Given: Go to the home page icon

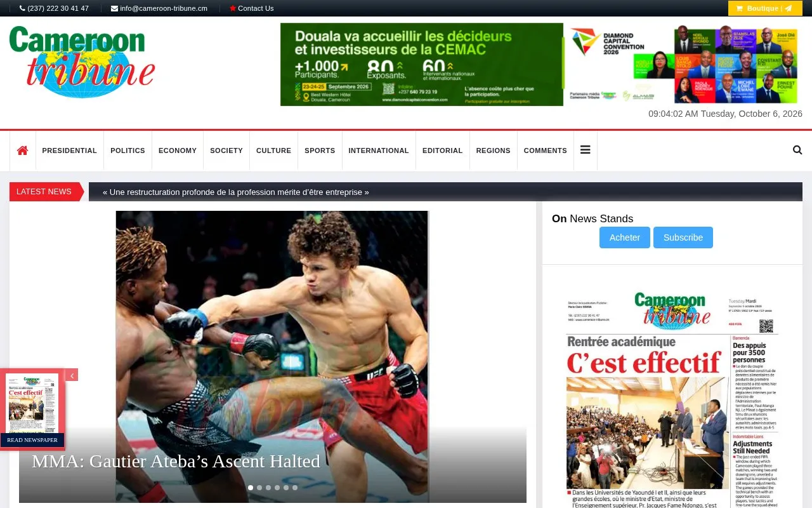Looking at the screenshot, I should (x=23, y=150).
